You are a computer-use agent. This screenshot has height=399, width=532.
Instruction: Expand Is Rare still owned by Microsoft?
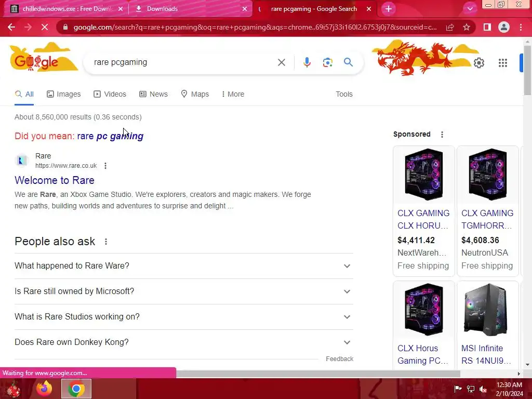(x=184, y=291)
